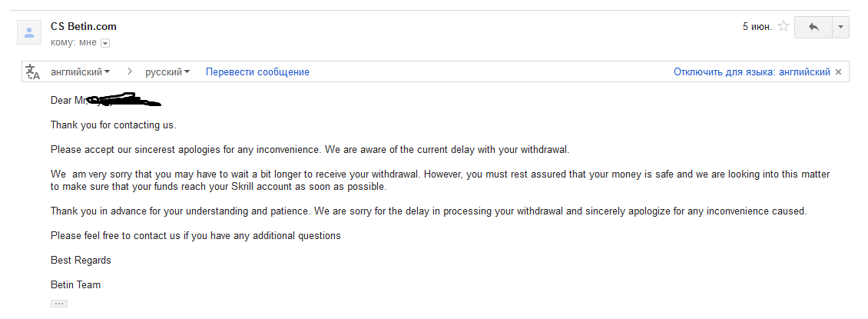Click the Thank you for contacting us line
This screenshot has width=868, height=319.
114,125
